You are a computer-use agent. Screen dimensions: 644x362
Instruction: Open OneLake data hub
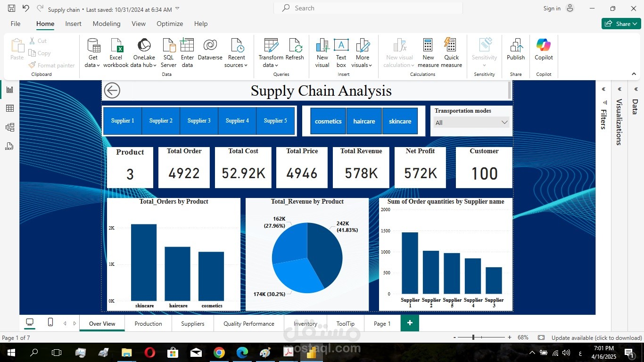[x=144, y=53]
